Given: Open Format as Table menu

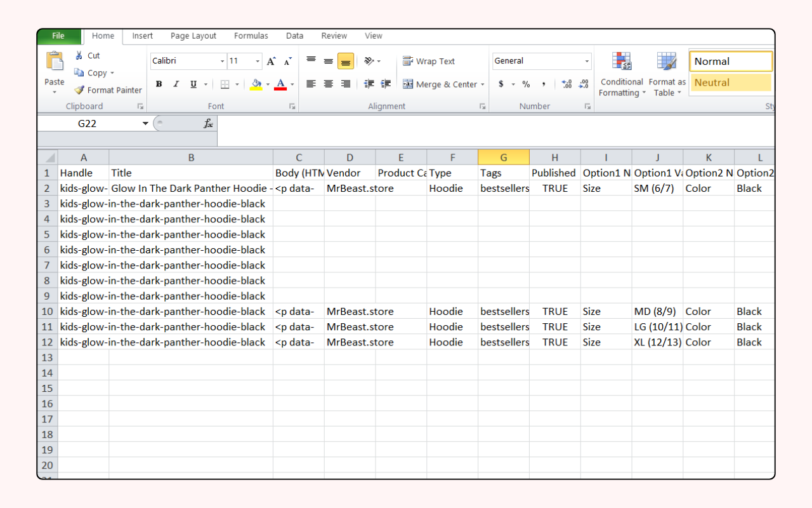Looking at the screenshot, I should (x=667, y=74).
